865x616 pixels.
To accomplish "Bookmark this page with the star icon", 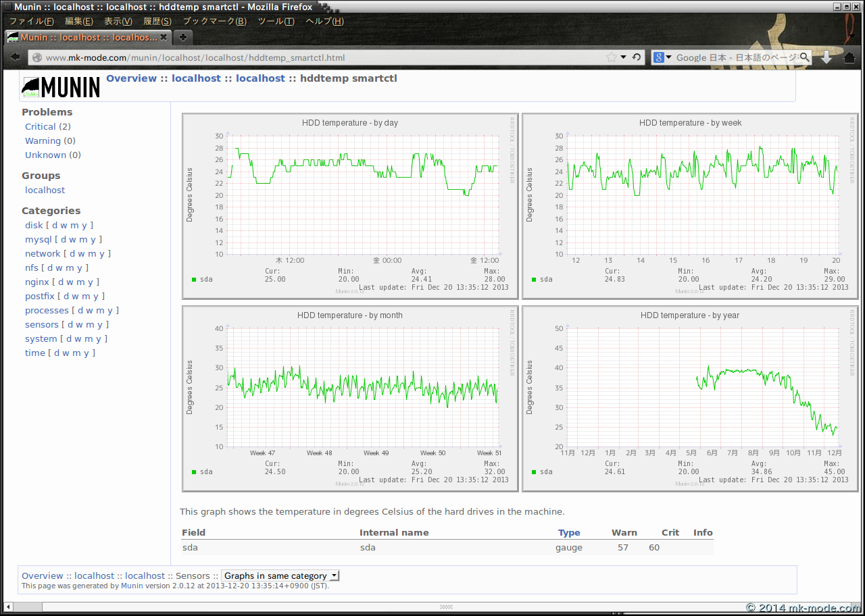I will coord(611,57).
